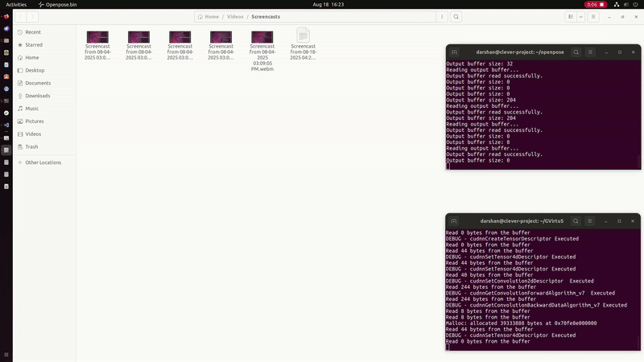The image size is (644, 362).
Task: Open the path bar options menu
Action: (x=441, y=16)
